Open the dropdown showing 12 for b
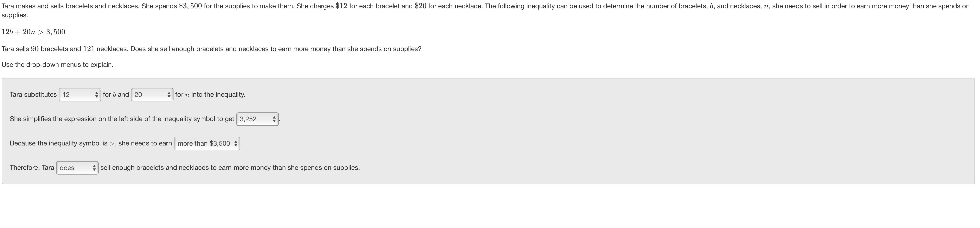980x228 pixels. click(x=80, y=95)
